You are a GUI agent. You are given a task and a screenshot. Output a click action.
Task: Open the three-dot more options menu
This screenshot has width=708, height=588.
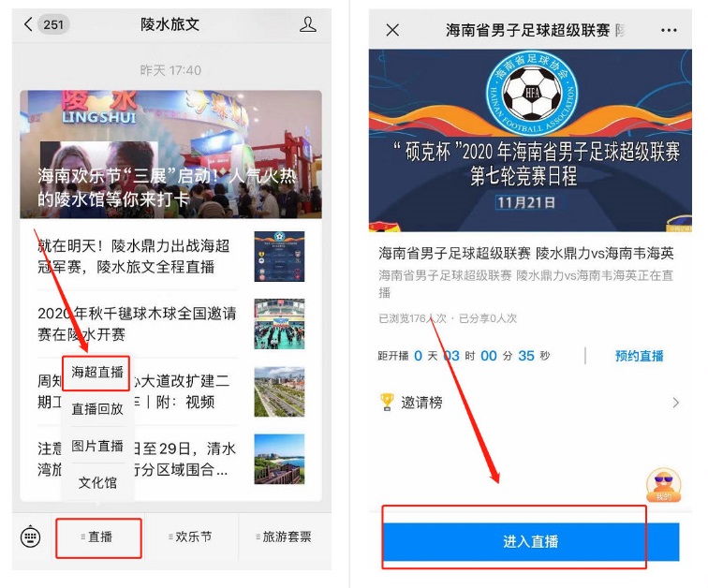pos(669,30)
